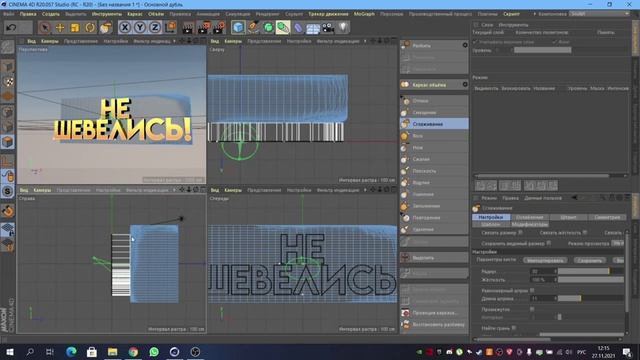Select the Разбить subdivide tool
The height and width of the screenshot is (360, 640).
point(434,46)
